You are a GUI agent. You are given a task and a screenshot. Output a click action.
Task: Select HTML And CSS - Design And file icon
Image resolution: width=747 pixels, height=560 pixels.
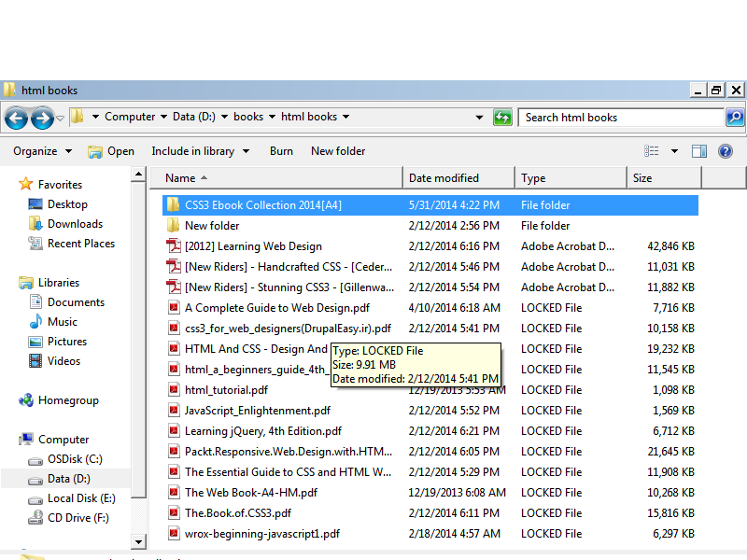coord(174,348)
